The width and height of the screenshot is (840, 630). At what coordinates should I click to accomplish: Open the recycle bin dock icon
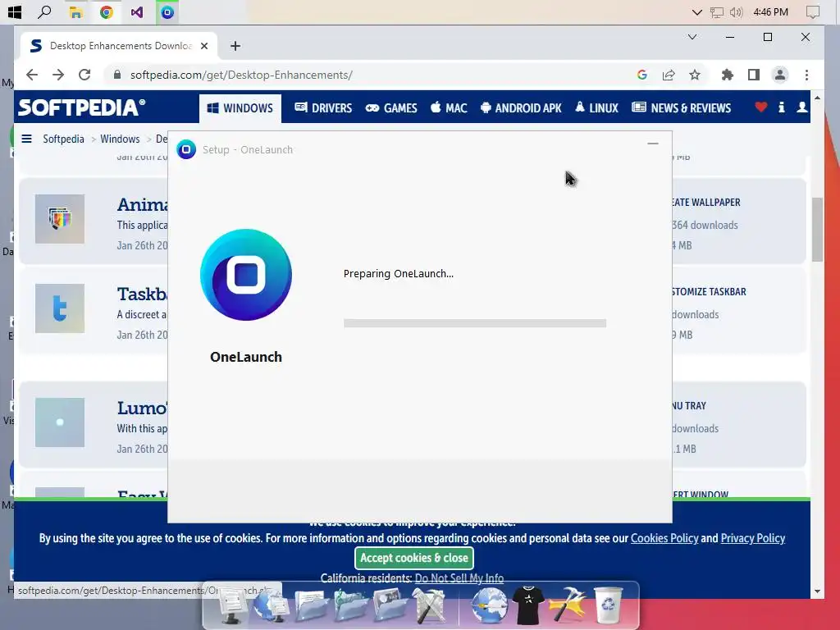609,605
